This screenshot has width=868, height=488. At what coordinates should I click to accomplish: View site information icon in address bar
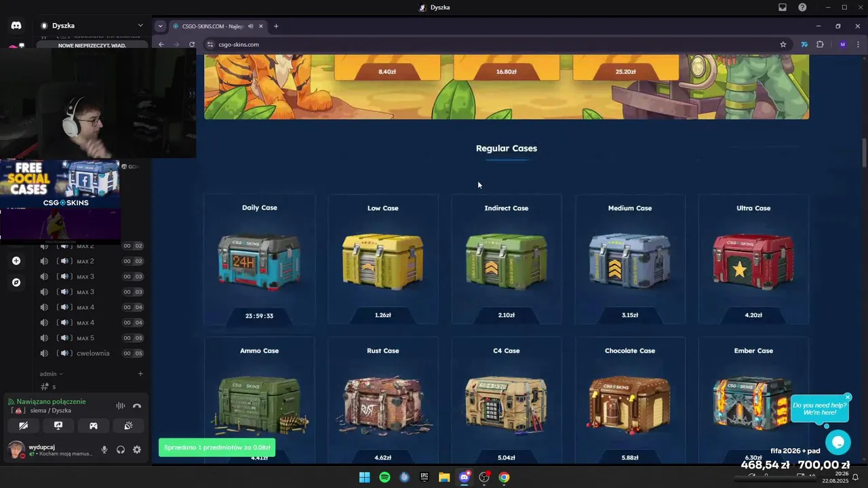tap(210, 45)
